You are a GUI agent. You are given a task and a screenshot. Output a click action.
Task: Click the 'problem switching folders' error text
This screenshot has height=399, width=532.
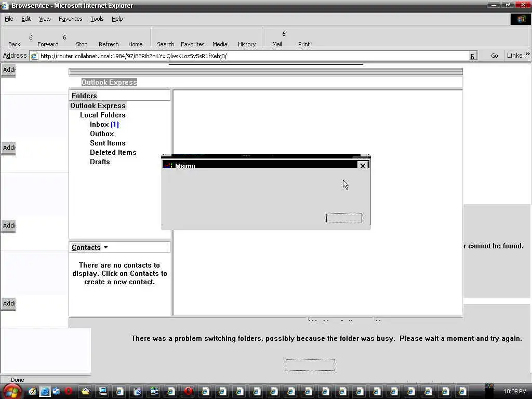[326, 338]
